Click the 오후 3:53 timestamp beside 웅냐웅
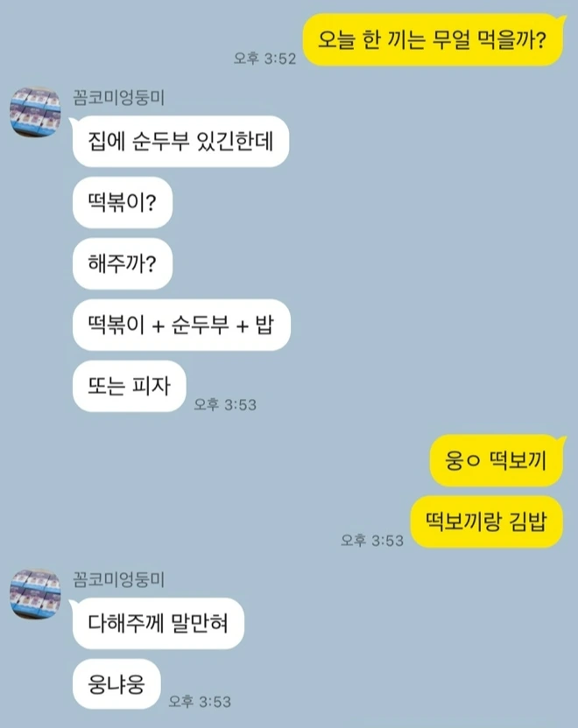This screenshot has height=728, width=578. [200, 701]
